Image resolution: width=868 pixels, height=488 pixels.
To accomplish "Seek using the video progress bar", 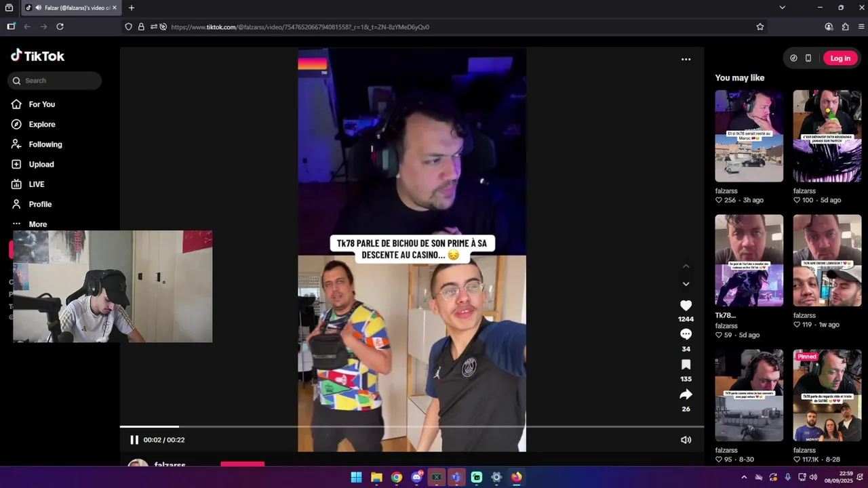I will 412,426.
